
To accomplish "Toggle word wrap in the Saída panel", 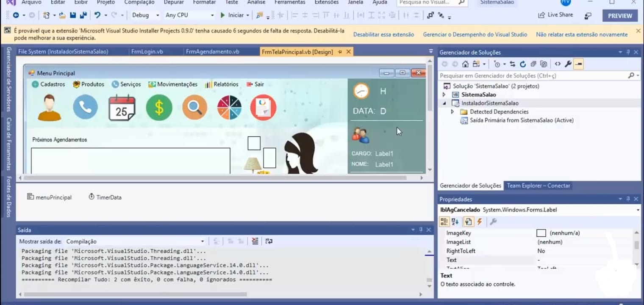I will click(x=269, y=241).
